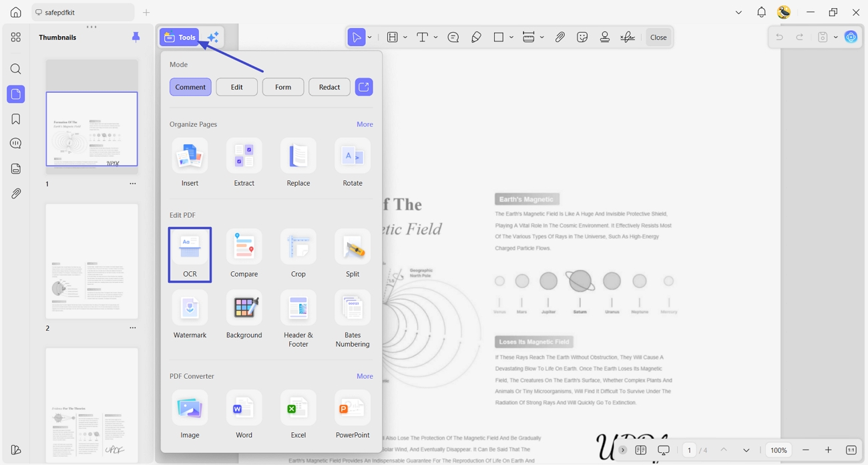Open the Compare tool
868x465 pixels.
[244, 254]
